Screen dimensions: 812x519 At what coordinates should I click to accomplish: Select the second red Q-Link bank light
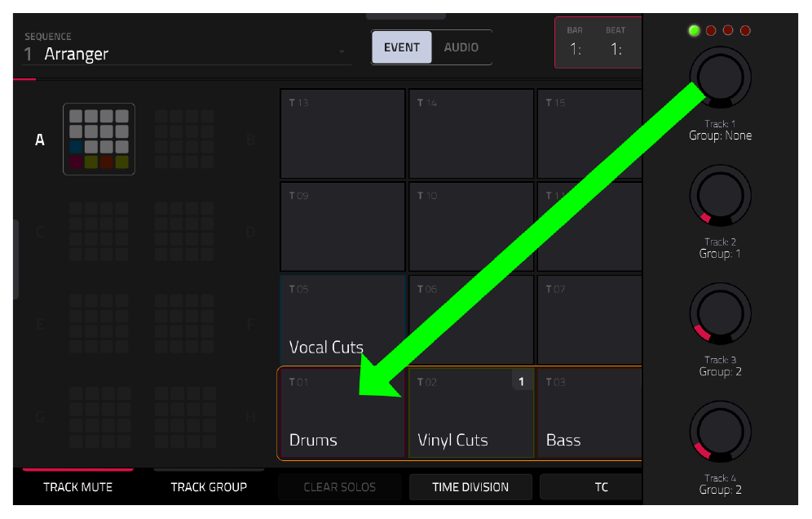click(727, 30)
